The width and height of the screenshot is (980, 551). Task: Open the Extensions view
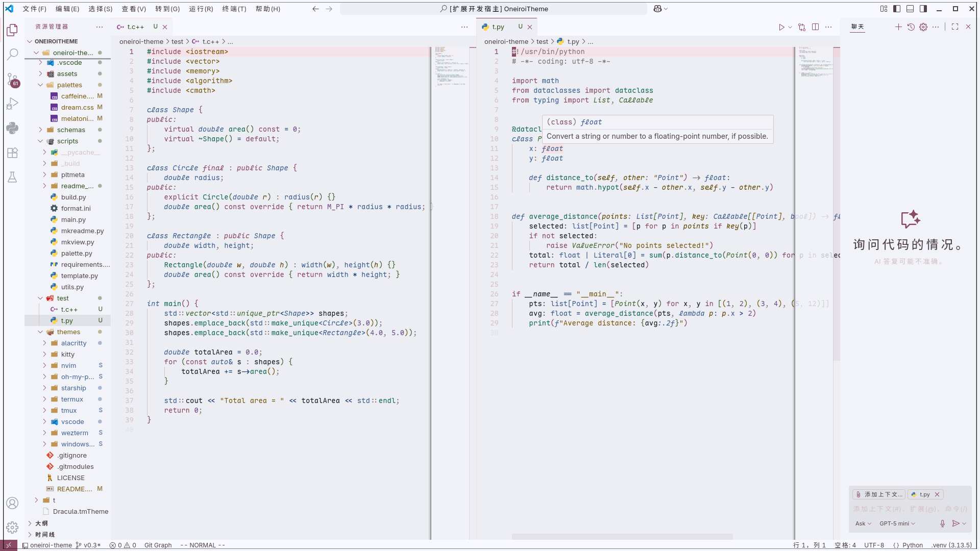coord(12,153)
